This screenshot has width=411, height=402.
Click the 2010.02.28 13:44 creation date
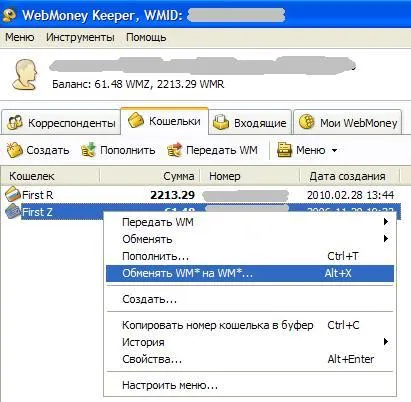click(350, 195)
